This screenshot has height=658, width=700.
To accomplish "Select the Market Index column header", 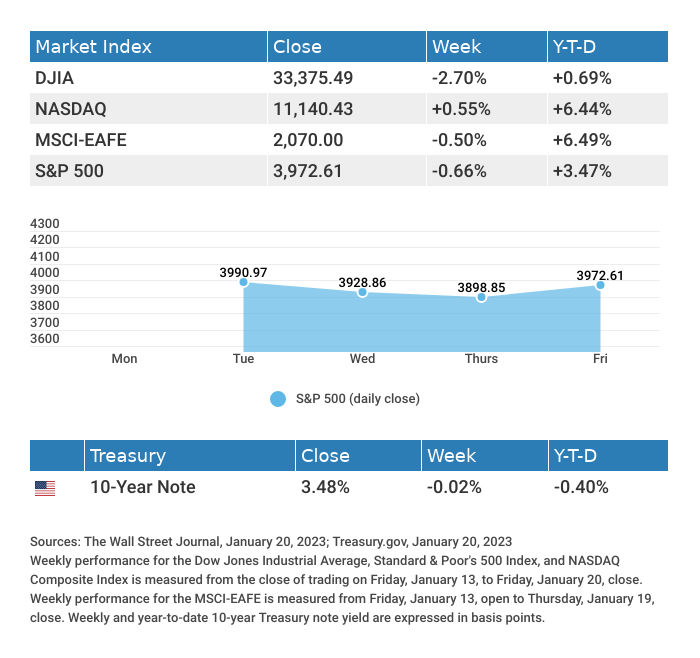I will [93, 47].
